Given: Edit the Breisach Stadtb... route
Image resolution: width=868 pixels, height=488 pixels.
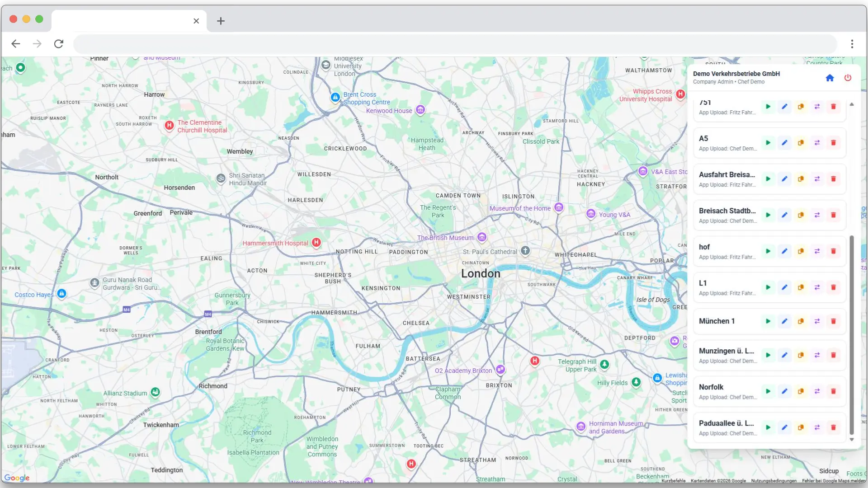Looking at the screenshot, I should pyautogui.click(x=784, y=215).
